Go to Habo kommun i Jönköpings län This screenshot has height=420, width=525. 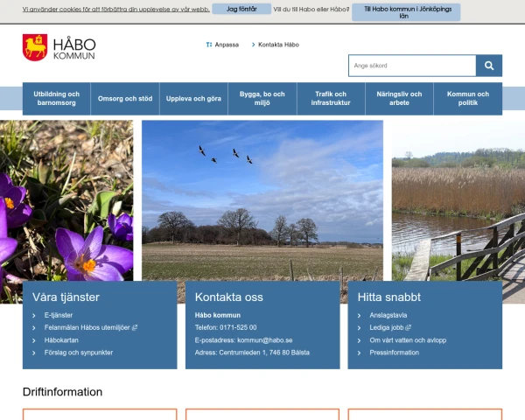click(406, 12)
